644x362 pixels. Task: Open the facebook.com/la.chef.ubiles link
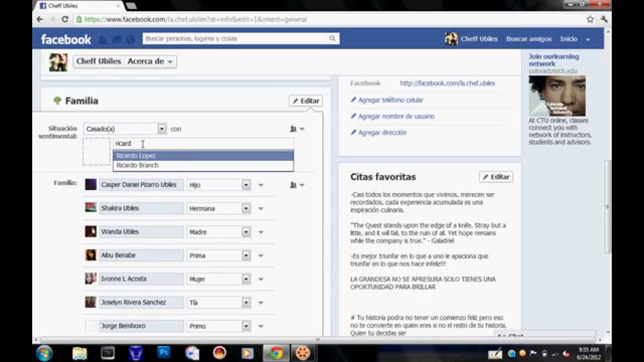click(447, 83)
